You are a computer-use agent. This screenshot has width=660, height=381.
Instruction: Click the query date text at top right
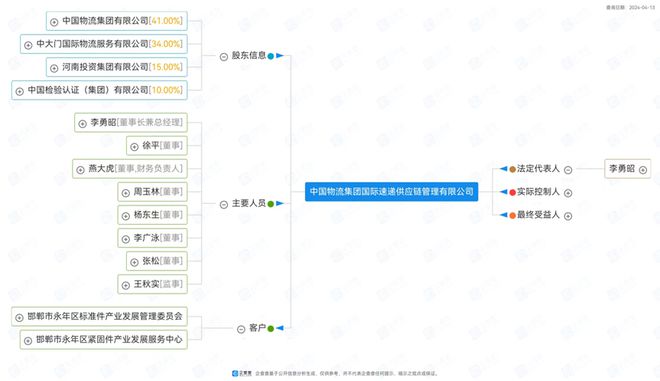(x=630, y=8)
